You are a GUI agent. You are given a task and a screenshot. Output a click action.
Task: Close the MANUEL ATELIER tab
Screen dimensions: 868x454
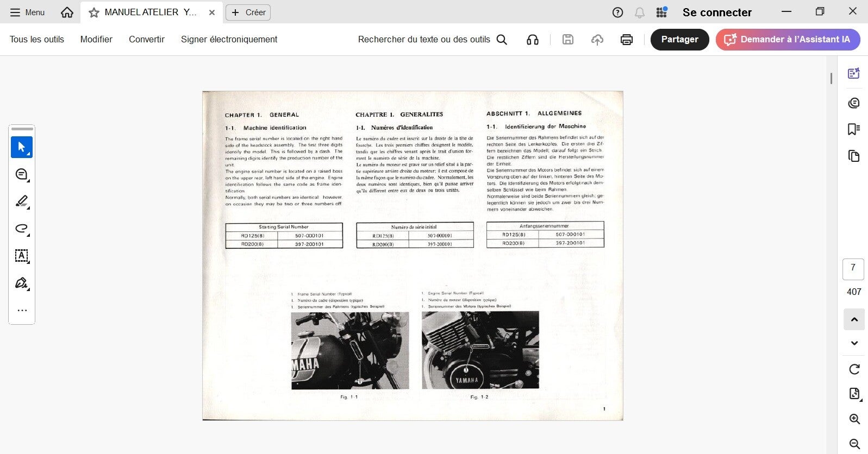tap(212, 12)
